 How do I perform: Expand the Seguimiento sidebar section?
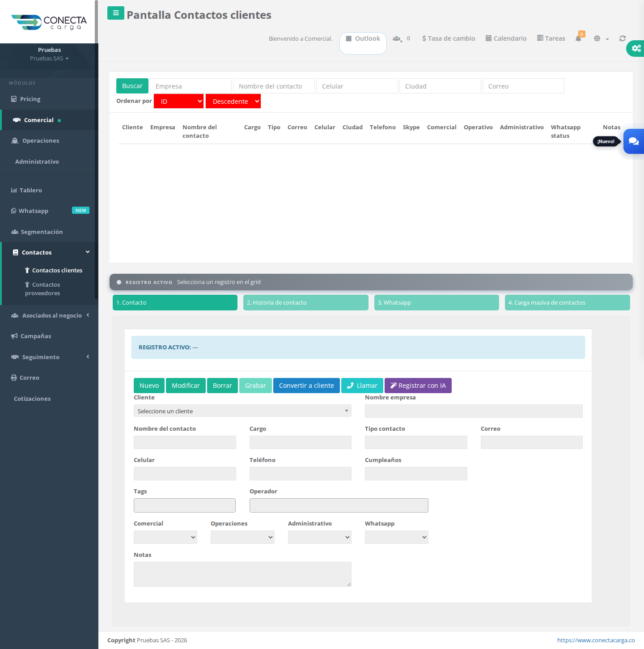click(49, 357)
